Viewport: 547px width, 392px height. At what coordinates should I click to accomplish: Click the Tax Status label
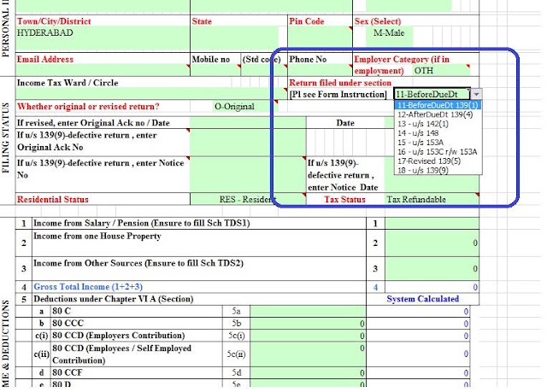pos(344,199)
